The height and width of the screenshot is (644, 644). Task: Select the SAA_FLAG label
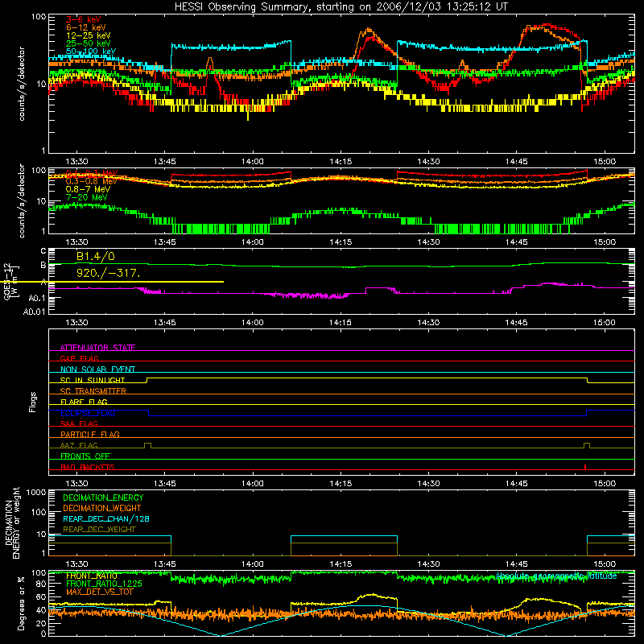(x=79, y=423)
